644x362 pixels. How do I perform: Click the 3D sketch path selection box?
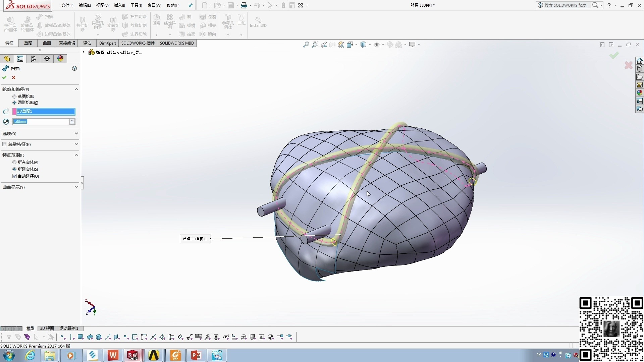point(46,111)
